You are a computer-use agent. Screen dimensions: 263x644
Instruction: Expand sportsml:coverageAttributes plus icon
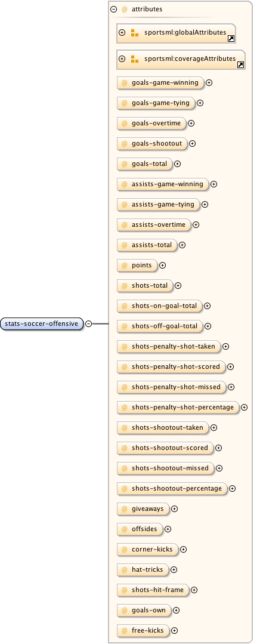tap(122, 58)
